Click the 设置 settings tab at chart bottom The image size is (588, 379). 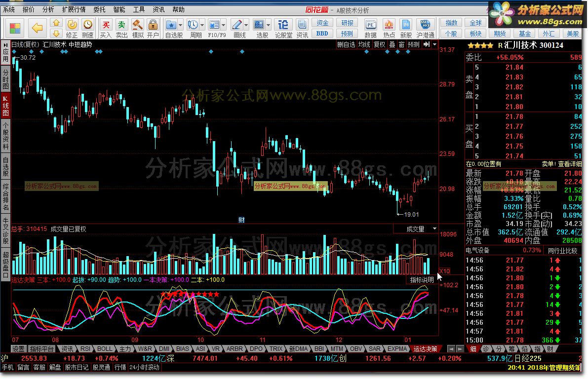point(18,348)
